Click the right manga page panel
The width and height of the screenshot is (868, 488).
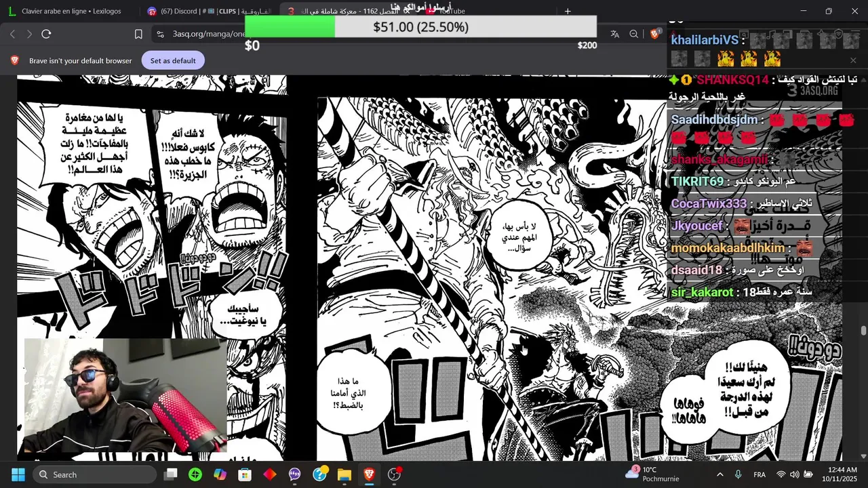point(579,278)
